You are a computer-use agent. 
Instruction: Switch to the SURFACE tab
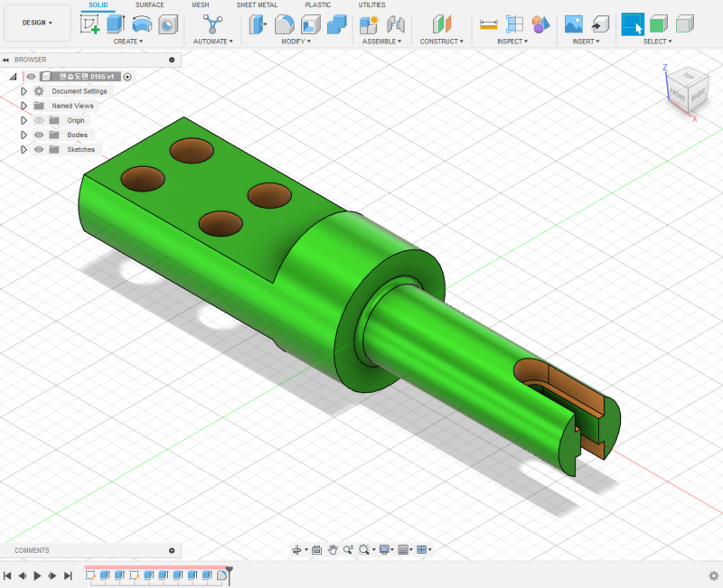149,5
